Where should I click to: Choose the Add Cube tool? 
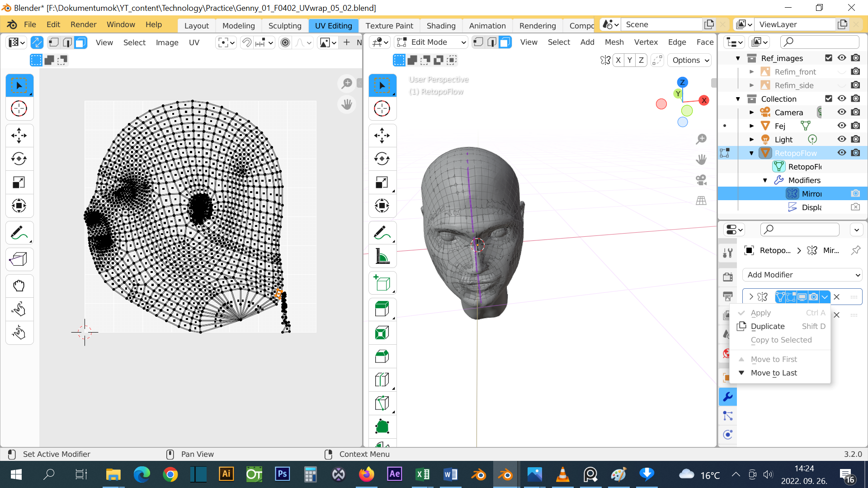[x=382, y=282]
